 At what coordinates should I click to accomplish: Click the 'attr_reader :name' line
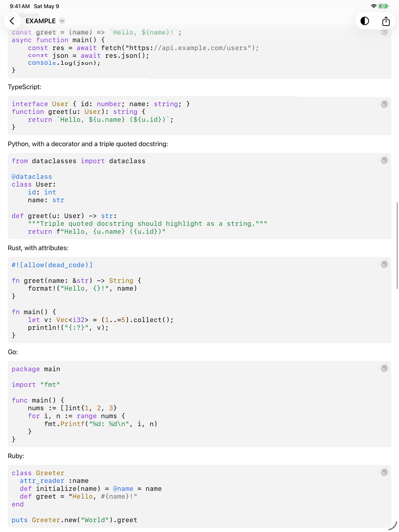point(54,481)
